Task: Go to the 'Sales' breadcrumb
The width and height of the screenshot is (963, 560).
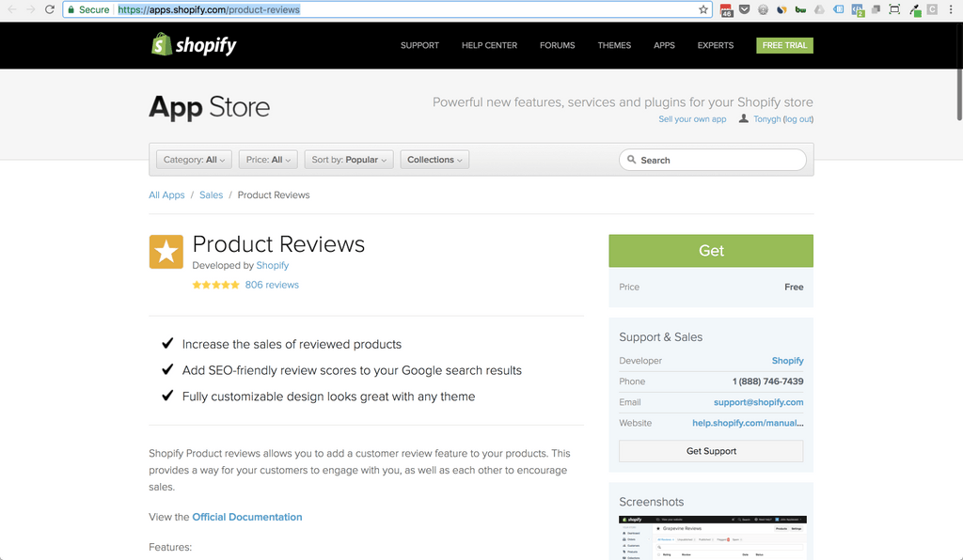Action: (212, 195)
